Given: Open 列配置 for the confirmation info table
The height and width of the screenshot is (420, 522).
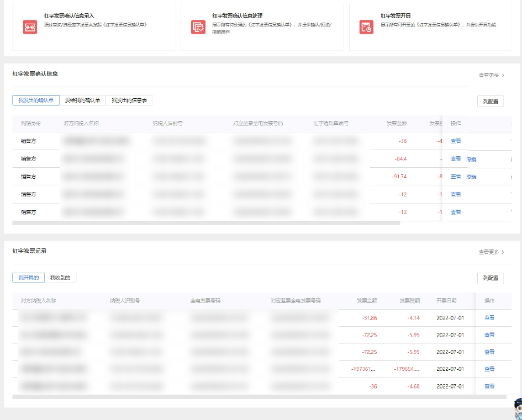Looking at the screenshot, I should tap(491, 102).
